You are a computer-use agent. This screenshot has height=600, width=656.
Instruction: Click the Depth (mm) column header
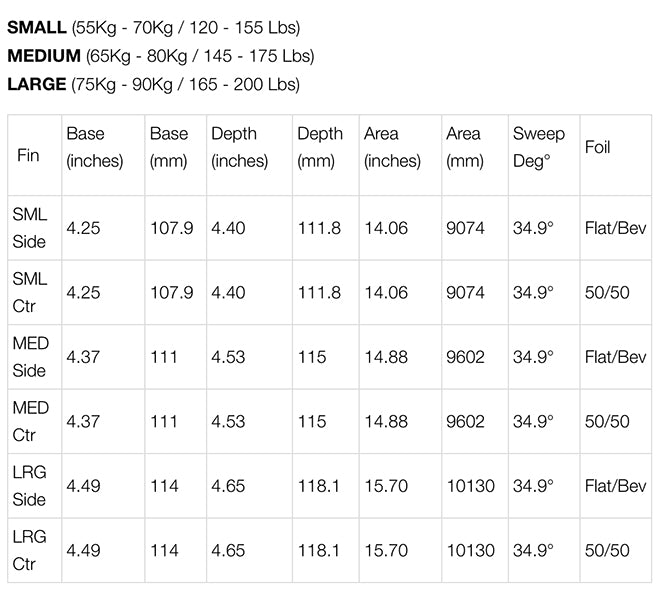(x=320, y=147)
